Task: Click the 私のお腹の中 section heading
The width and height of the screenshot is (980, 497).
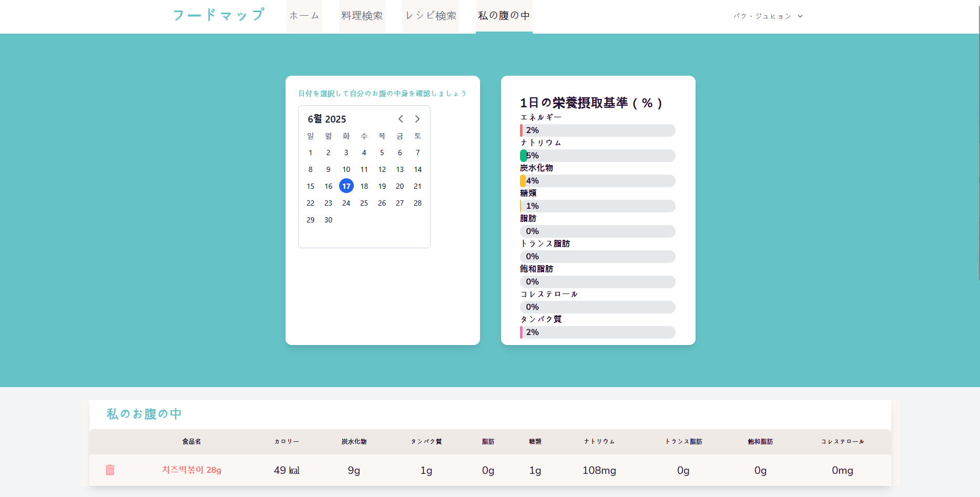Action: click(144, 414)
